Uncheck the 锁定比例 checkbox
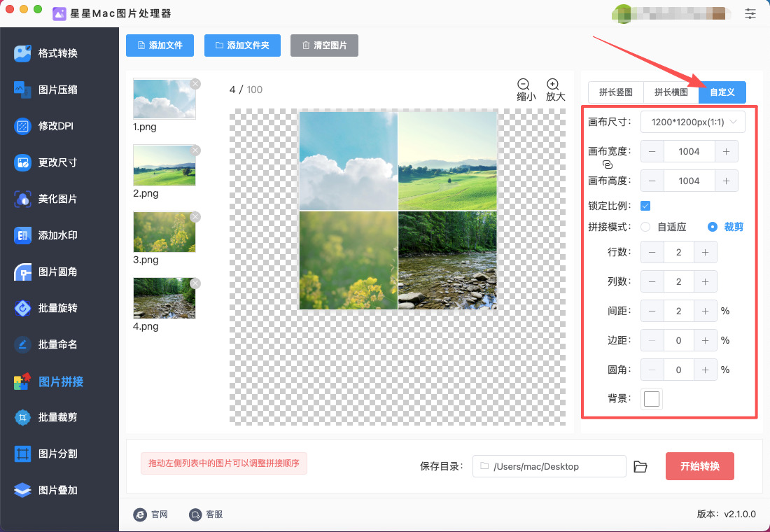 tap(645, 206)
